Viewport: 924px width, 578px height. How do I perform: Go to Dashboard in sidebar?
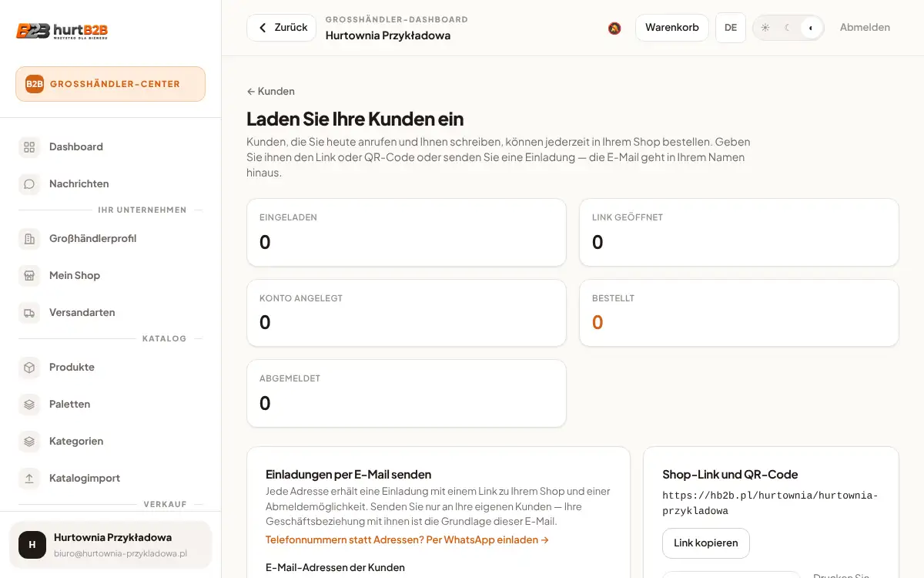pos(110,147)
